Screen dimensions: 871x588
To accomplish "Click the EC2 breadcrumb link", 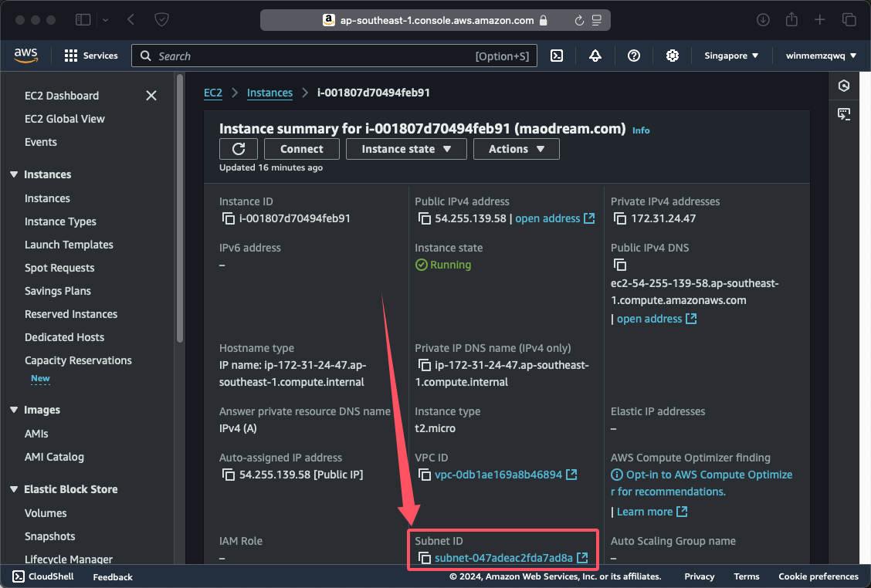I will coord(213,93).
